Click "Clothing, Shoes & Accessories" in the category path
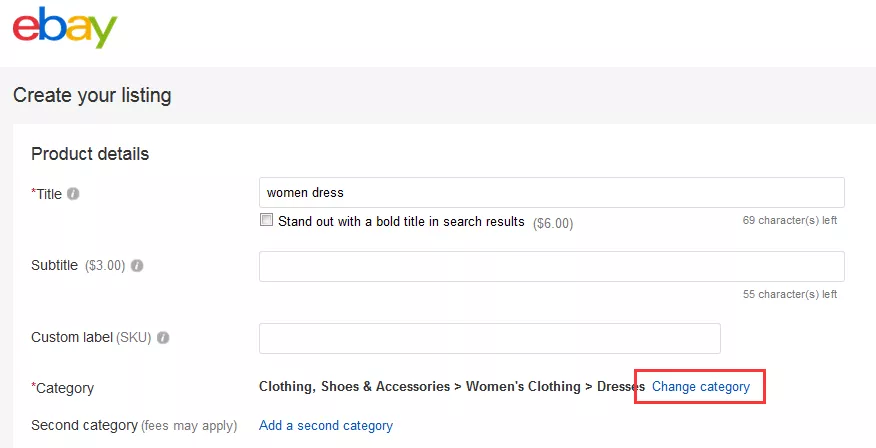 (x=354, y=387)
